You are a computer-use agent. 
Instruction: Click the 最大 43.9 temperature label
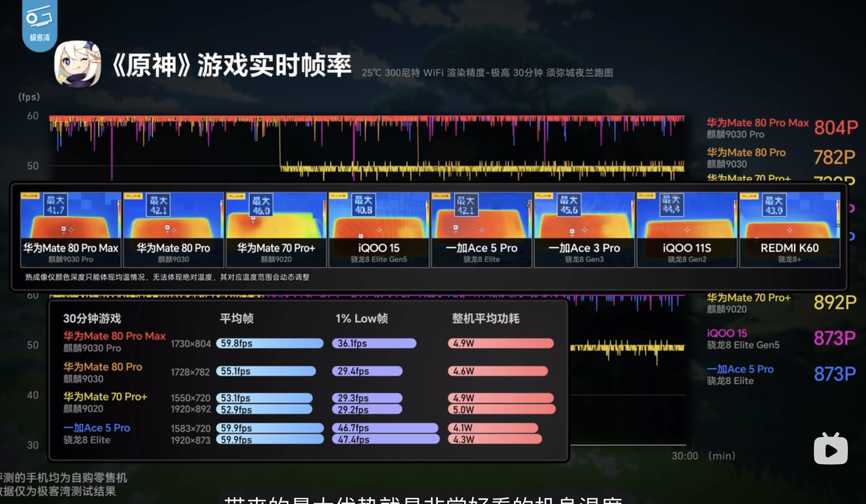(774, 206)
